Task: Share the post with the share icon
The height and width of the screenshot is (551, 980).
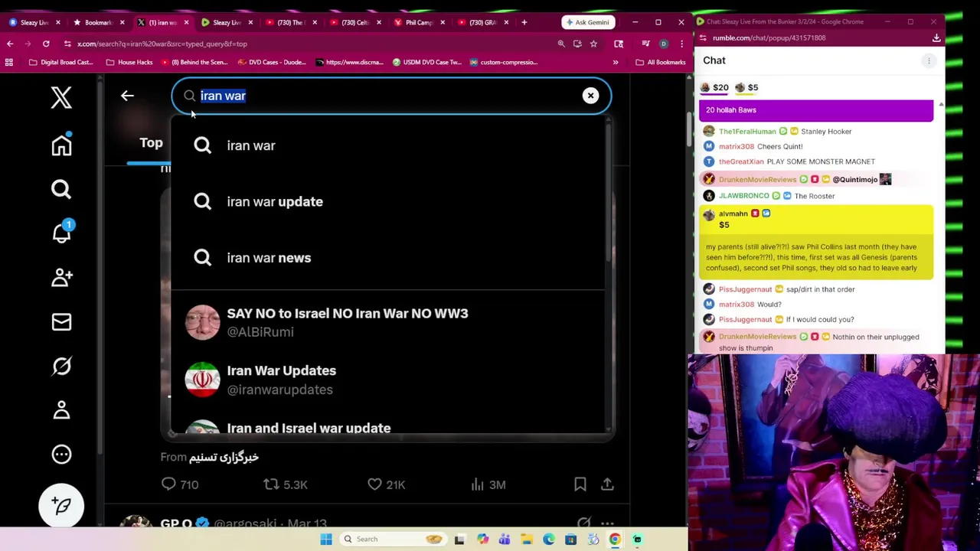Action: [607, 484]
